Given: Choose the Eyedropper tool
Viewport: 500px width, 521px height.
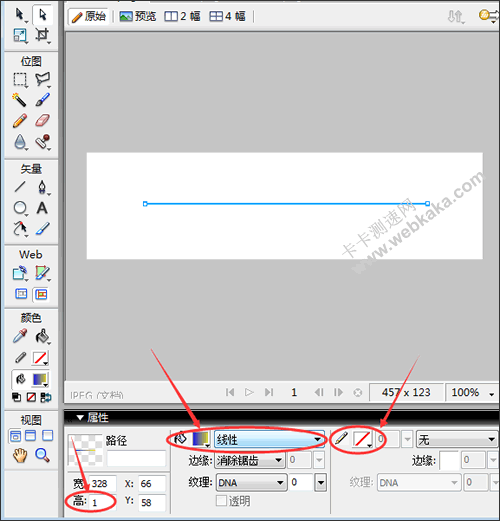Looking at the screenshot, I should tap(20, 336).
